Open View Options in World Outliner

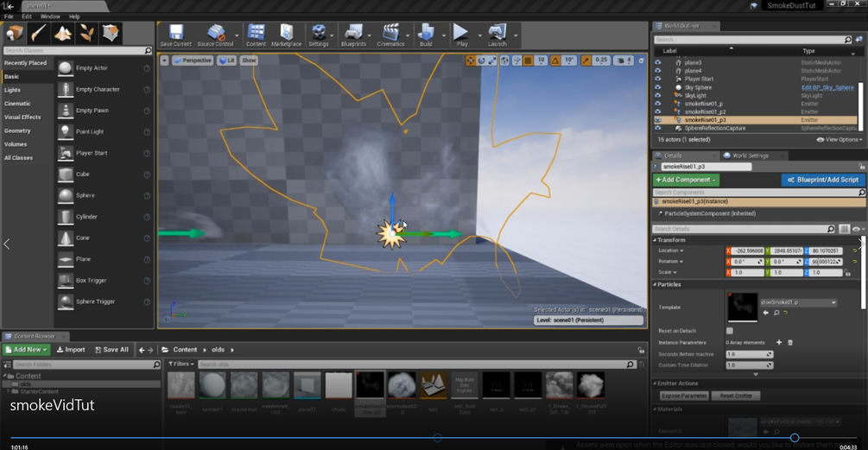tap(839, 139)
